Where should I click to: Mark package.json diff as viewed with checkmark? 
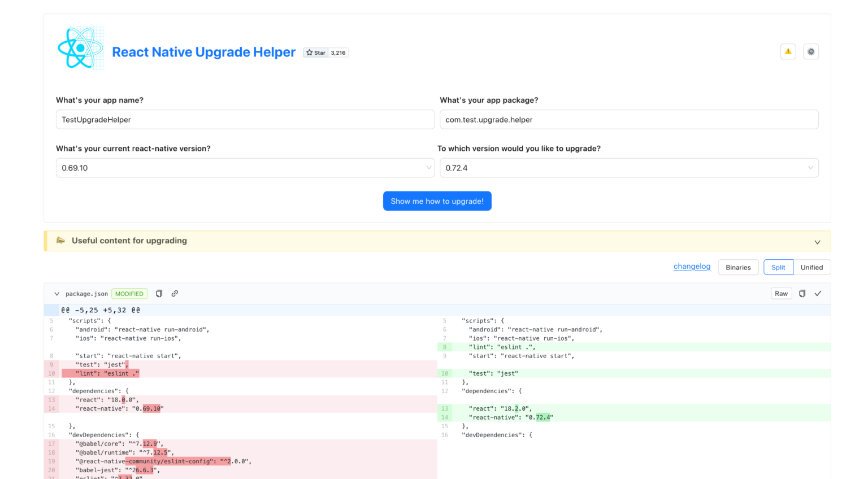coord(818,293)
